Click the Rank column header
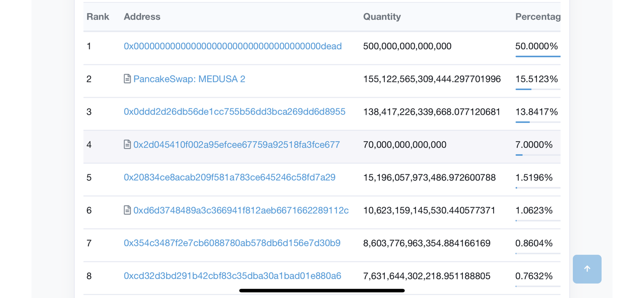Screen dimensions: 644x298 pos(98,17)
